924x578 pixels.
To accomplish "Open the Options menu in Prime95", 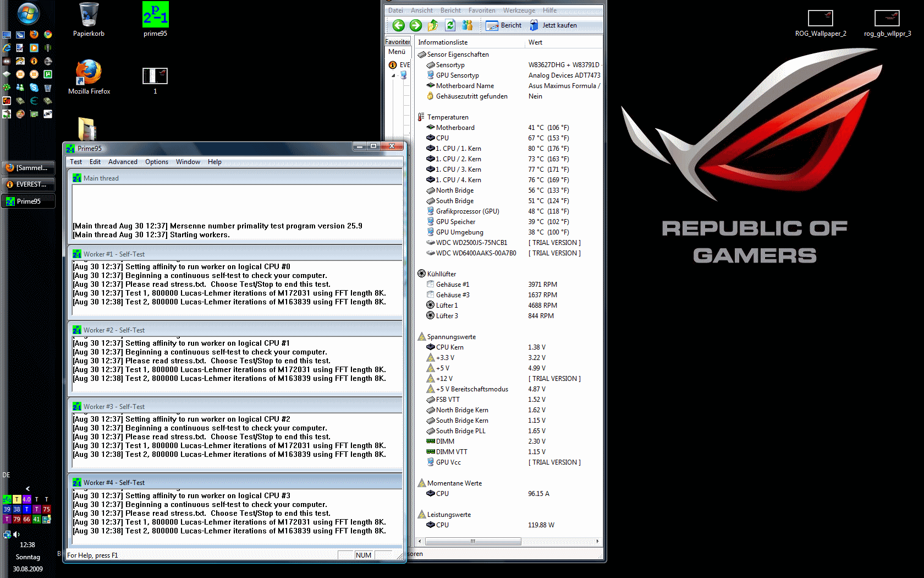I will 157,162.
